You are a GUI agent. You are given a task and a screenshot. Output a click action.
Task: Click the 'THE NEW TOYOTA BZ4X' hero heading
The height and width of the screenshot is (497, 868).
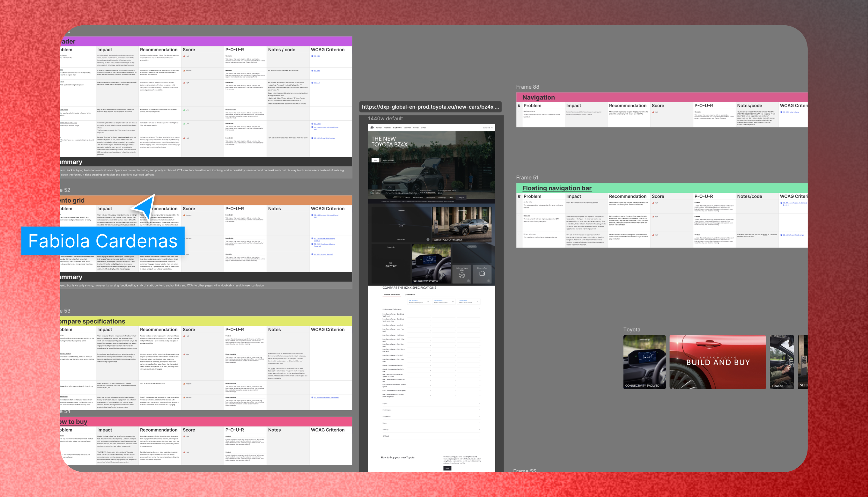coord(389,142)
